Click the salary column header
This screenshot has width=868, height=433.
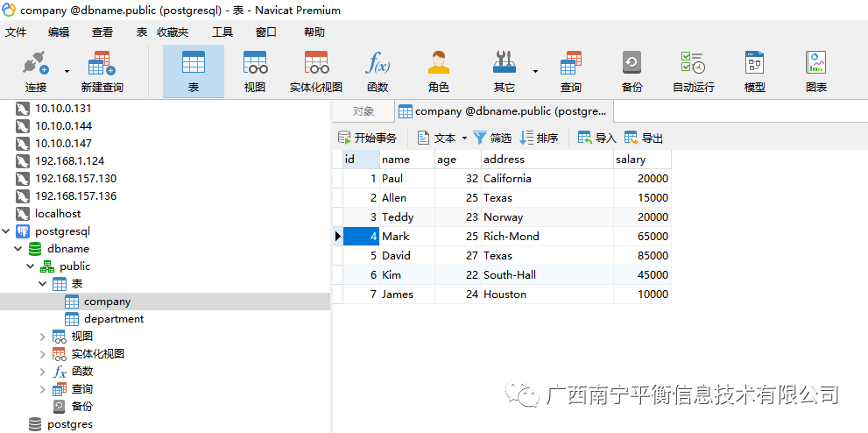[643, 160]
